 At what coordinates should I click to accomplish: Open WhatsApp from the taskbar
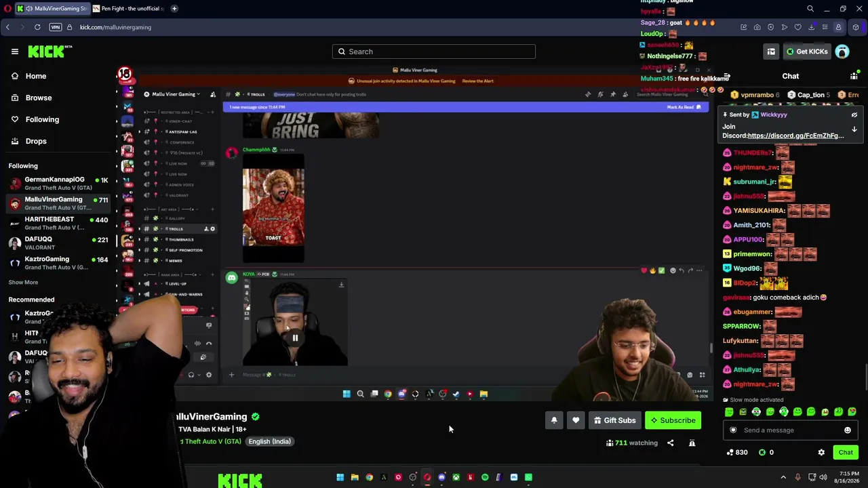pyautogui.click(x=528, y=477)
